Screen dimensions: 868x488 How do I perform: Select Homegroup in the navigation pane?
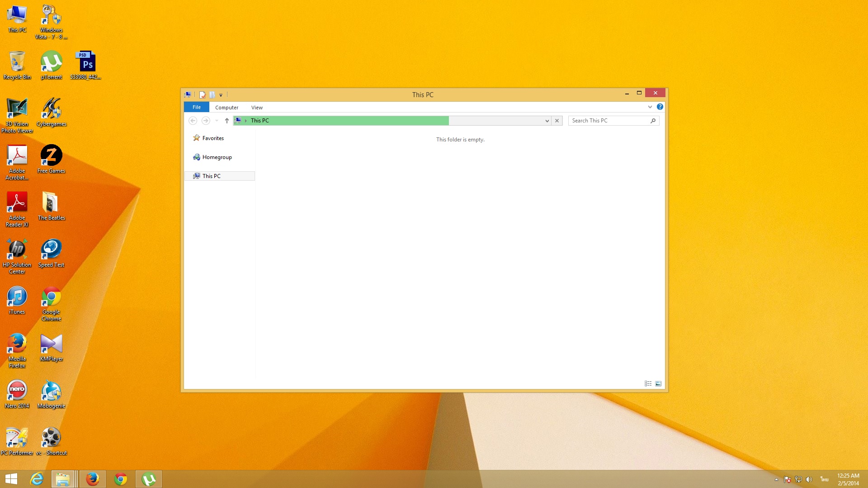[217, 157]
